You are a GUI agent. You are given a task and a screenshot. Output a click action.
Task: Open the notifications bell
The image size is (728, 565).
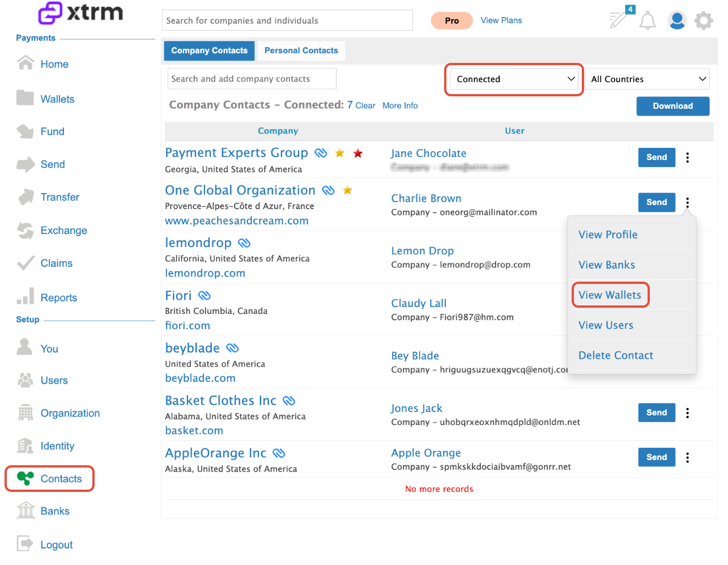[648, 21]
